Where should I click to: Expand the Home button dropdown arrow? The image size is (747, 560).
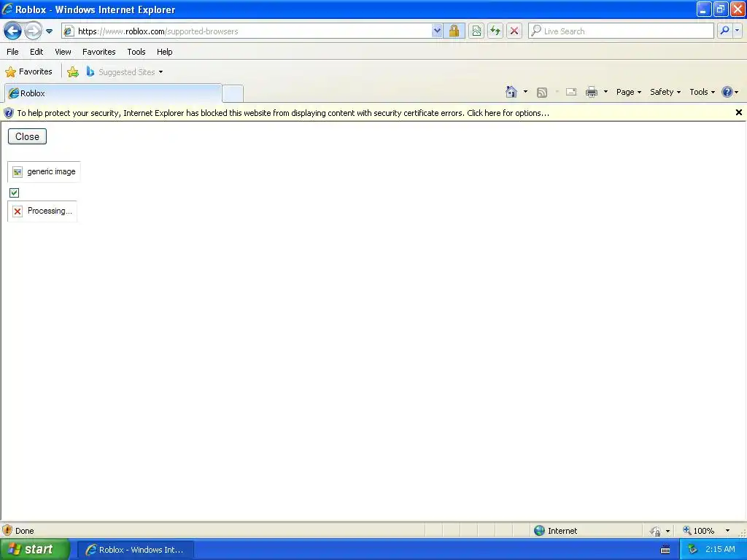[525, 92]
